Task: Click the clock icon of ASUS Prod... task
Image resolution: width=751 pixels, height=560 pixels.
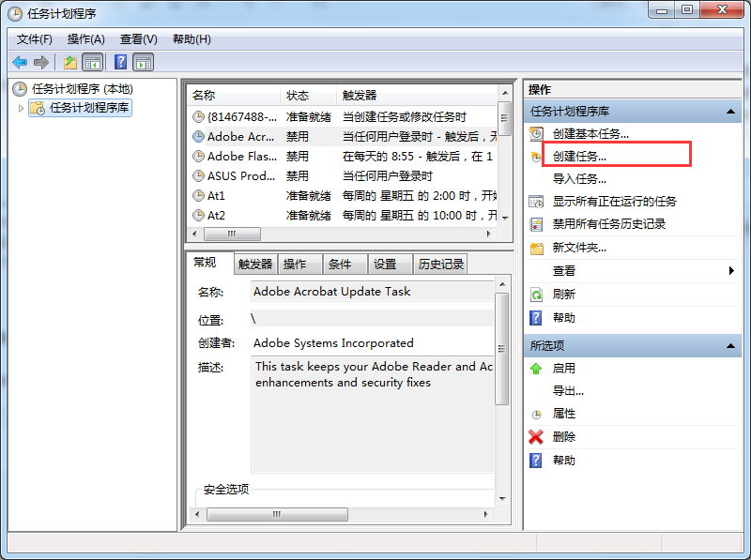Action: pos(198,176)
